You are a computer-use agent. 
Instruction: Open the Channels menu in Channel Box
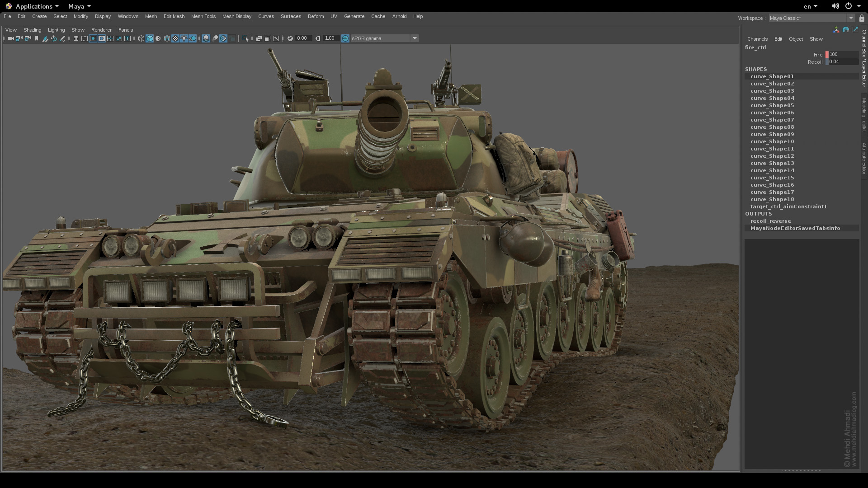758,39
